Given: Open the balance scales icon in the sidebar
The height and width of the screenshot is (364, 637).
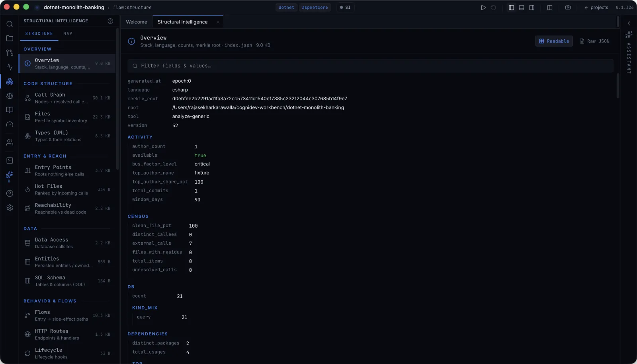Looking at the screenshot, I should coord(10,95).
